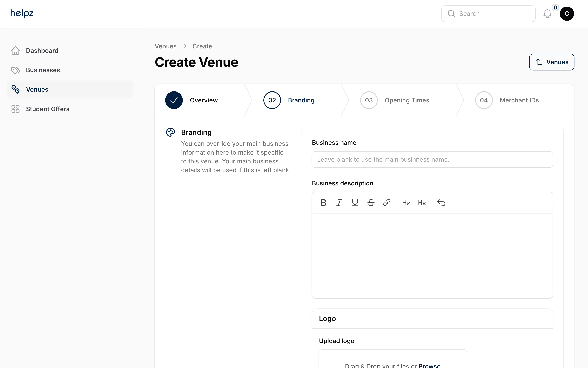Click the helpz logo
The image size is (588, 368).
(22, 13)
